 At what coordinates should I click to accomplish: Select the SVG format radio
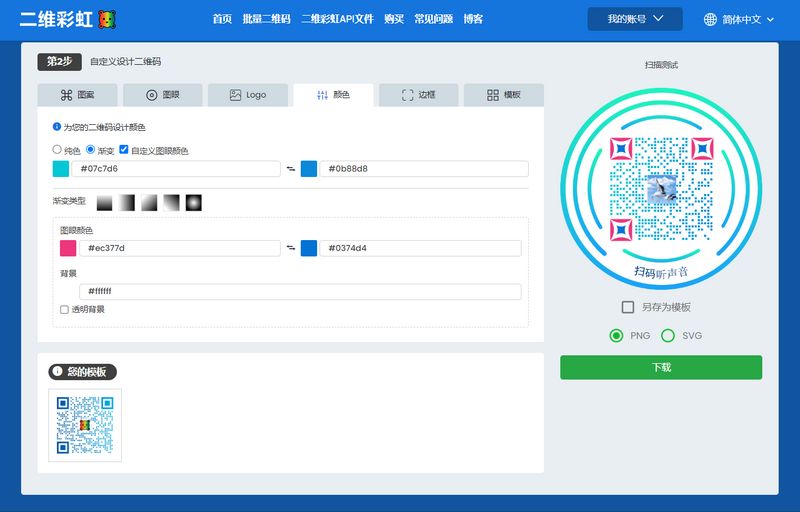[x=668, y=336]
